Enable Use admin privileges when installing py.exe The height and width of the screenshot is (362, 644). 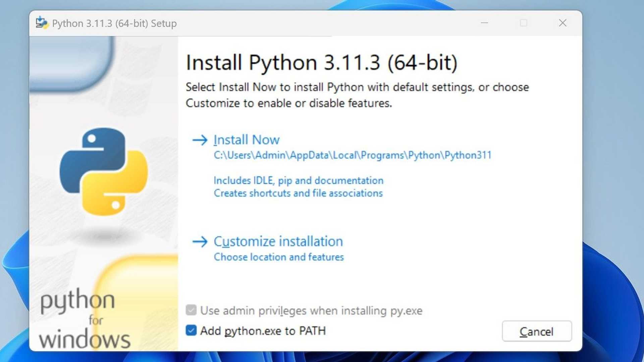[191, 310]
